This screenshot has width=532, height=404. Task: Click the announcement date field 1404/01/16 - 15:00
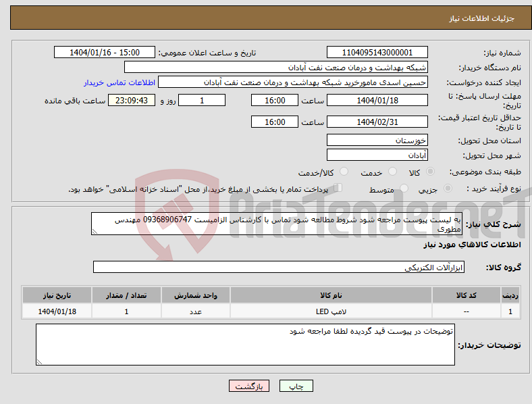(105, 52)
